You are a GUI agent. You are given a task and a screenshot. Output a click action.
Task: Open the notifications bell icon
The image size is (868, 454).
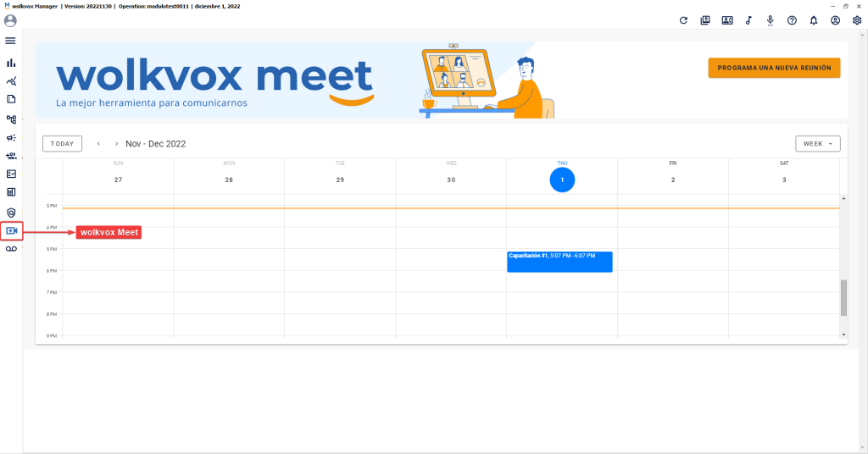coord(814,20)
